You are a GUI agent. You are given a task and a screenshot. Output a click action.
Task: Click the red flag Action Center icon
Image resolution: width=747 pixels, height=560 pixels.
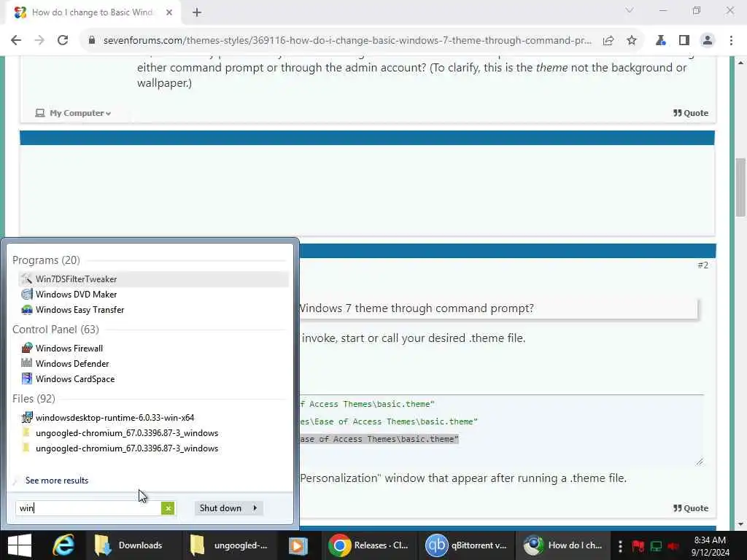click(638, 545)
